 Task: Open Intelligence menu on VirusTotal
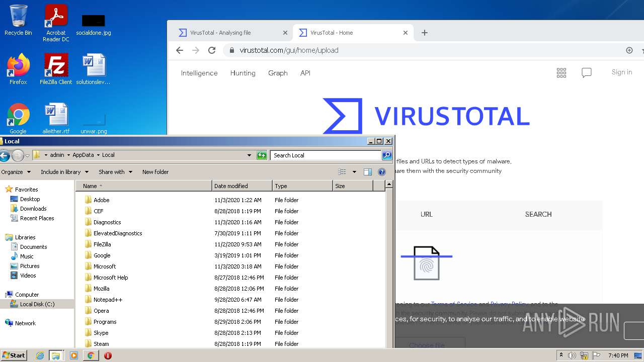click(x=199, y=73)
